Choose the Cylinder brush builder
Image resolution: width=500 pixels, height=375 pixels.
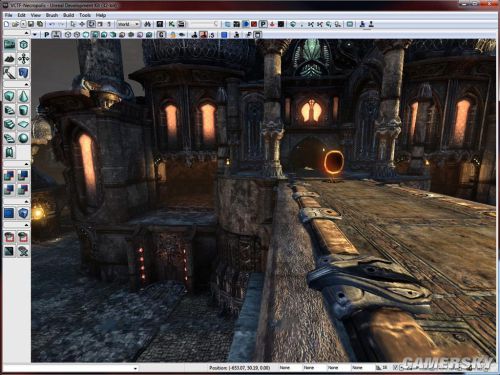(23, 110)
